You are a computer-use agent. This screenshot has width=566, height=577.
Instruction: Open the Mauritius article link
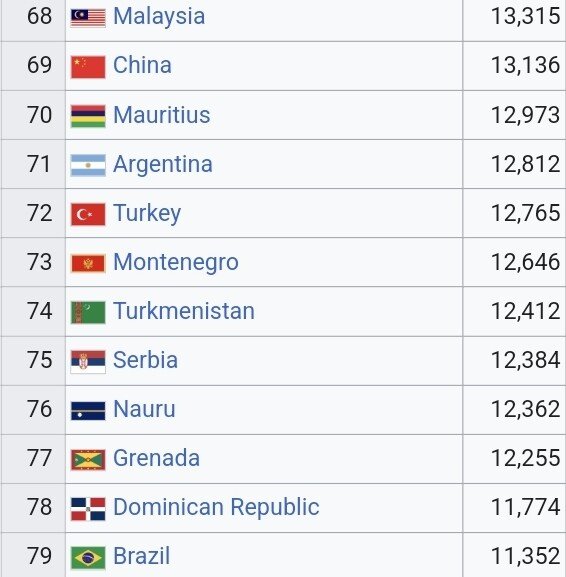(162, 114)
